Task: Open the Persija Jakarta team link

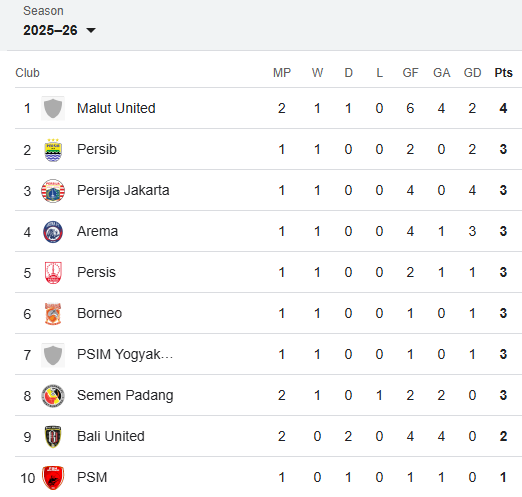Action: (x=123, y=191)
